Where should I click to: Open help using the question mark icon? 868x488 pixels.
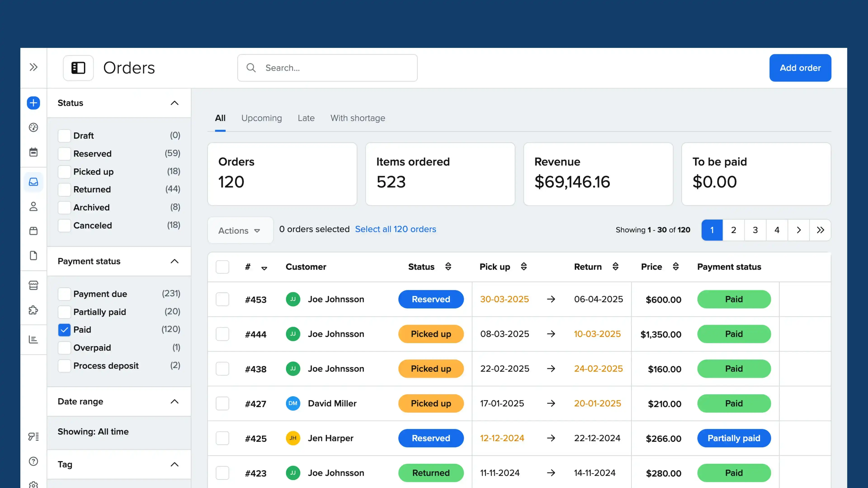point(33,461)
